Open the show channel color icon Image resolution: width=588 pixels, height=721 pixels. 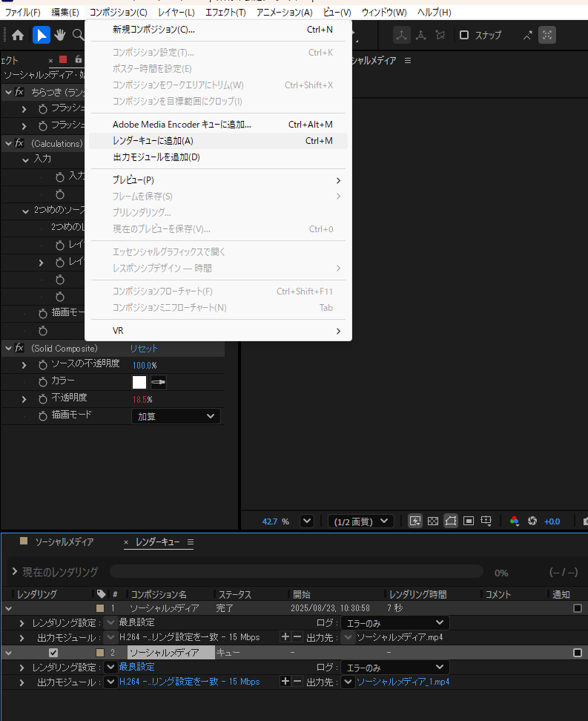[515, 521]
